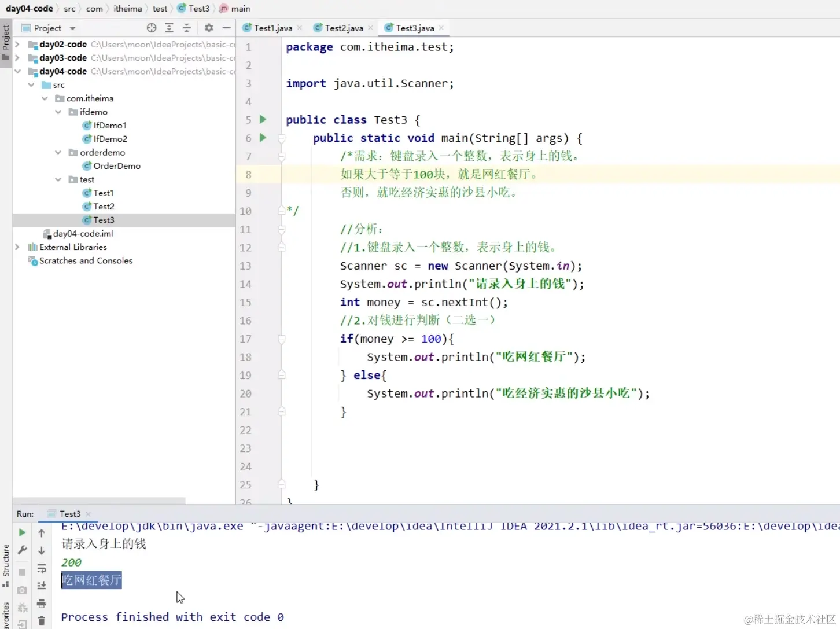Screen dimensions: 840x629
Task: Click the '200' input value in console
Action: point(71,562)
